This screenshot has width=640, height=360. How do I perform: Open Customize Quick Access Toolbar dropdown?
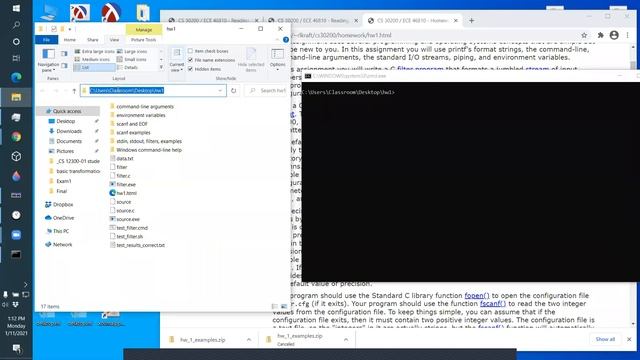(70, 29)
